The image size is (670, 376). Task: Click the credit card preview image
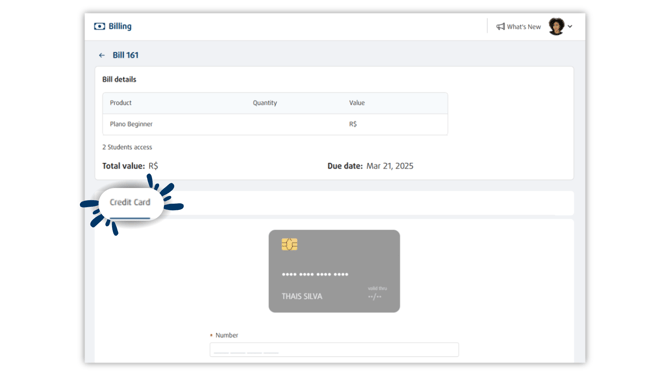334,271
